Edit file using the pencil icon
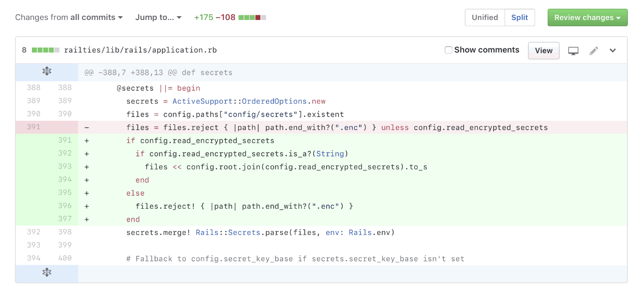 coord(594,51)
